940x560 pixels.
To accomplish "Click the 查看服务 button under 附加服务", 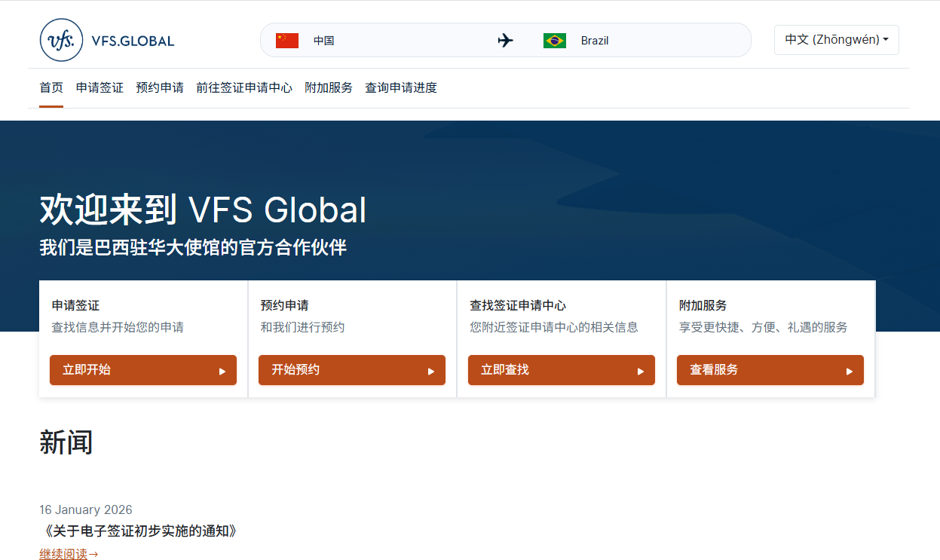I will (770, 370).
